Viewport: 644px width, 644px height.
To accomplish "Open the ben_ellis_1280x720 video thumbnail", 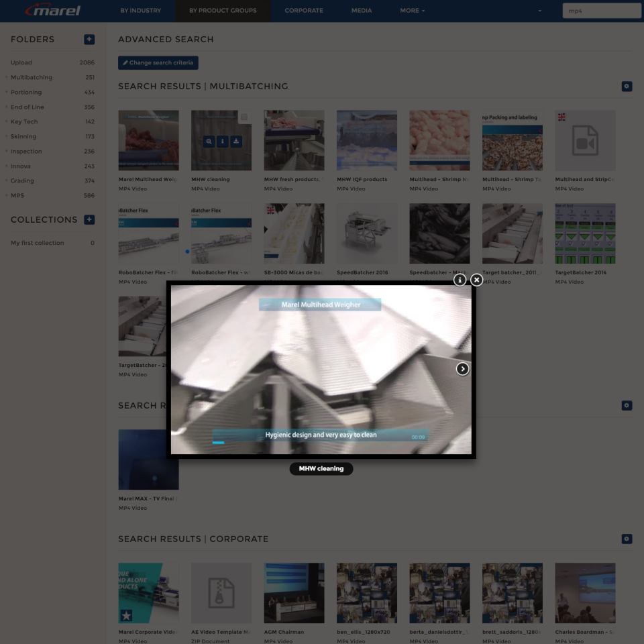I will (367, 593).
